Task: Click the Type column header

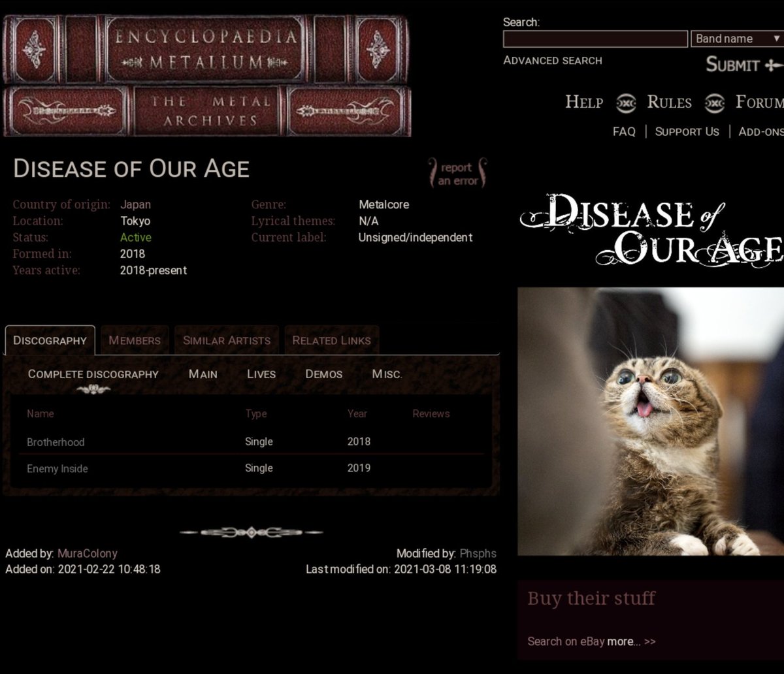Action: pyautogui.click(x=256, y=413)
